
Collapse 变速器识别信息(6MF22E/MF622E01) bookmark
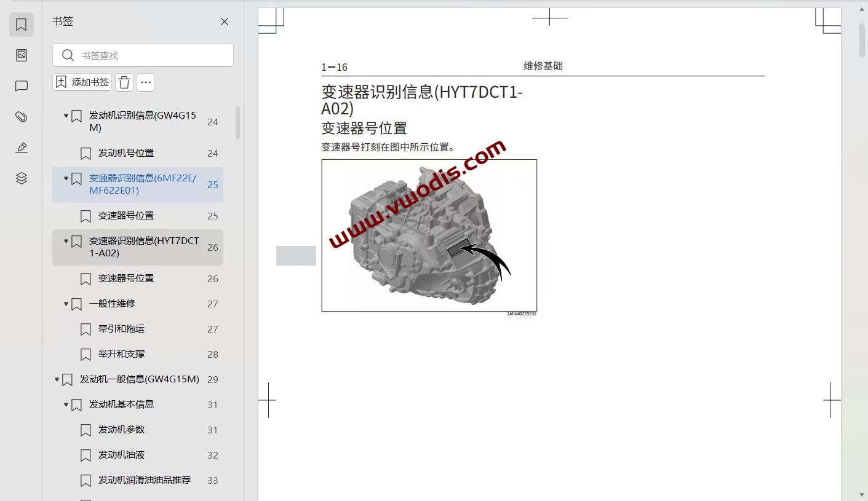click(66, 178)
